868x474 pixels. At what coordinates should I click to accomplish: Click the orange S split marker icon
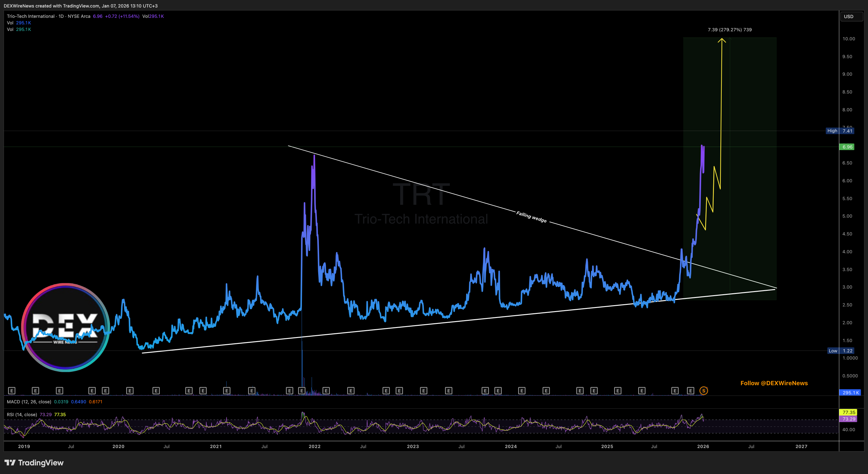coord(704,391)
